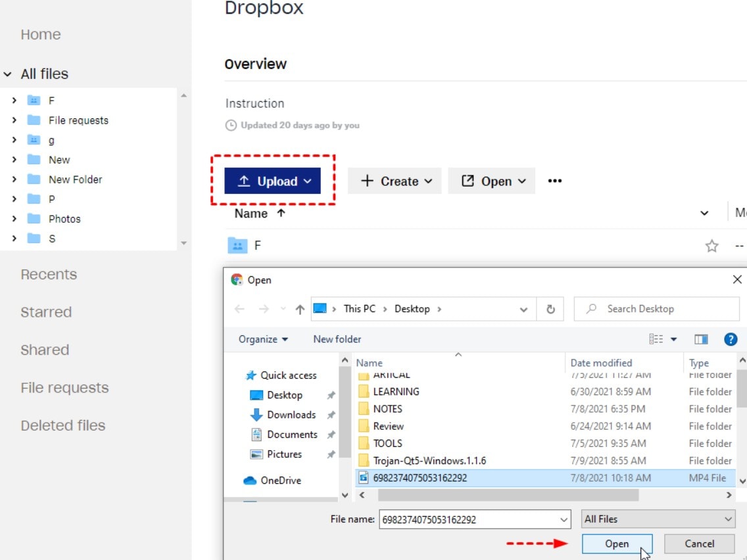Click the file list horizontal scrollbar
The image size is (747, 560).
(x=508, y=495)
